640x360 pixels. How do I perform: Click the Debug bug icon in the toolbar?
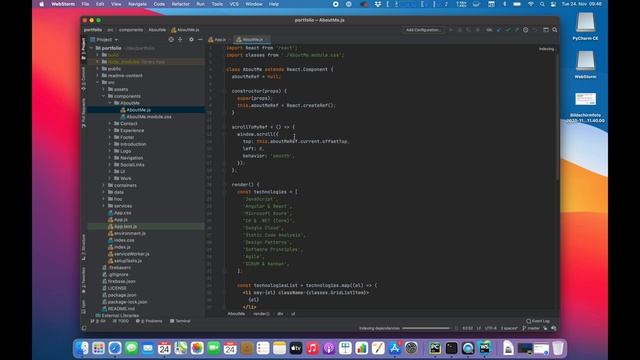tap(460, 30)
